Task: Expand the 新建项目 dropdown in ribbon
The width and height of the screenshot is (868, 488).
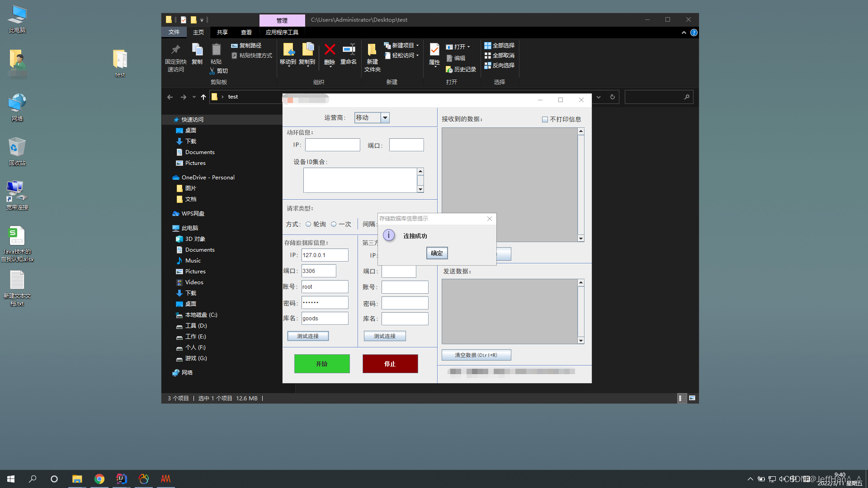Action: [417, 46]
